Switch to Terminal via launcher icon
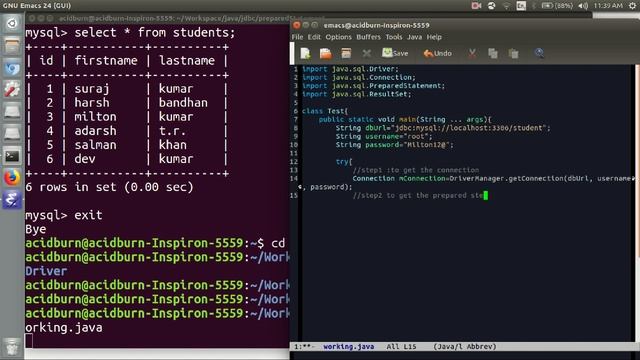Screen dimensions: 640x360 coord(12,156)
